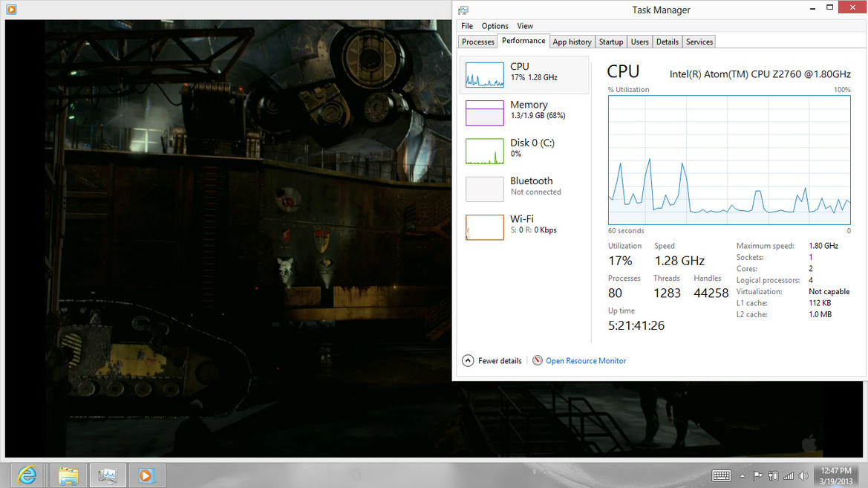Click the volume speaker tray icon
Viewport: 868px width, 488px height.
(x=803, y=476)
